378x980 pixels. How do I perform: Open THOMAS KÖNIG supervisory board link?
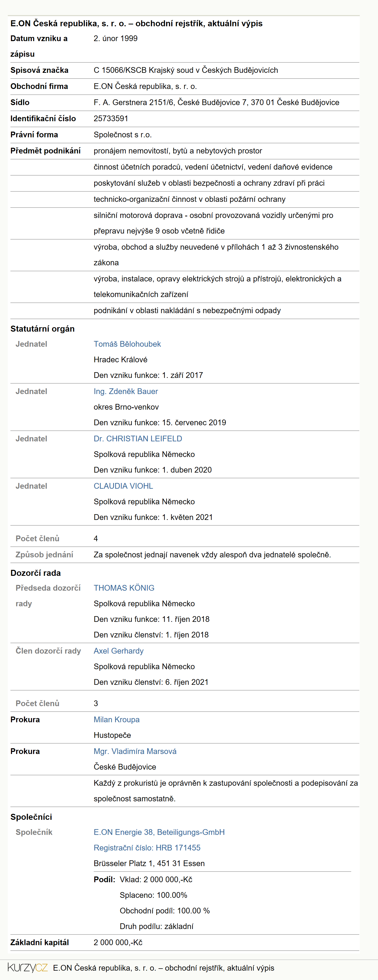(x=124, y=588)
